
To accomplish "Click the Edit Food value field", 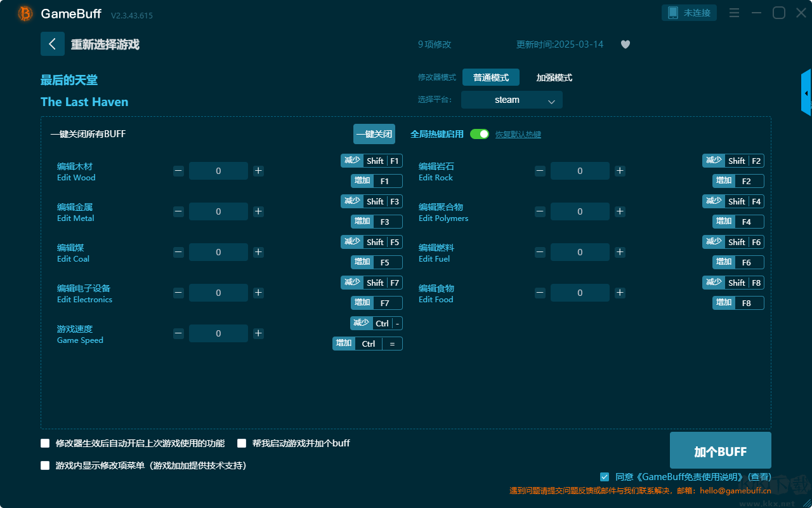I will point(580,293).
